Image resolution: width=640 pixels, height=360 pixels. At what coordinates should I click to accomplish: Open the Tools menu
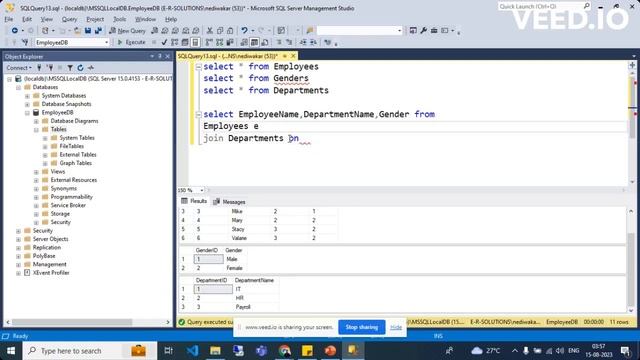click(119, 19)
